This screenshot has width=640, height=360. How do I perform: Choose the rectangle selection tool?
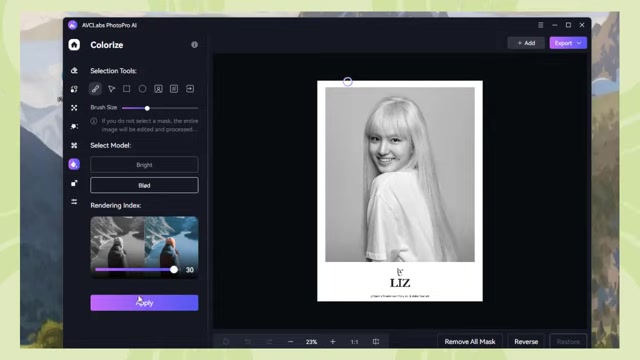point(127,89)
